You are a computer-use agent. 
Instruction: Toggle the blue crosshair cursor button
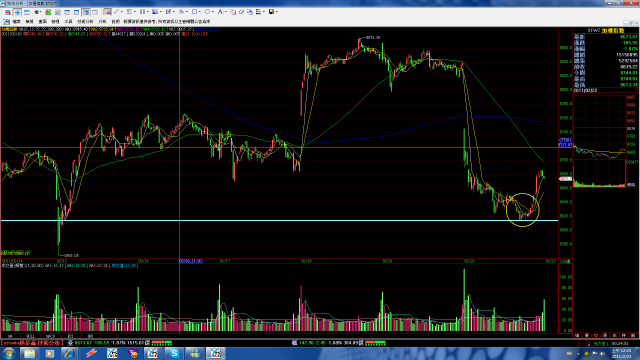[x=17, y=12]
